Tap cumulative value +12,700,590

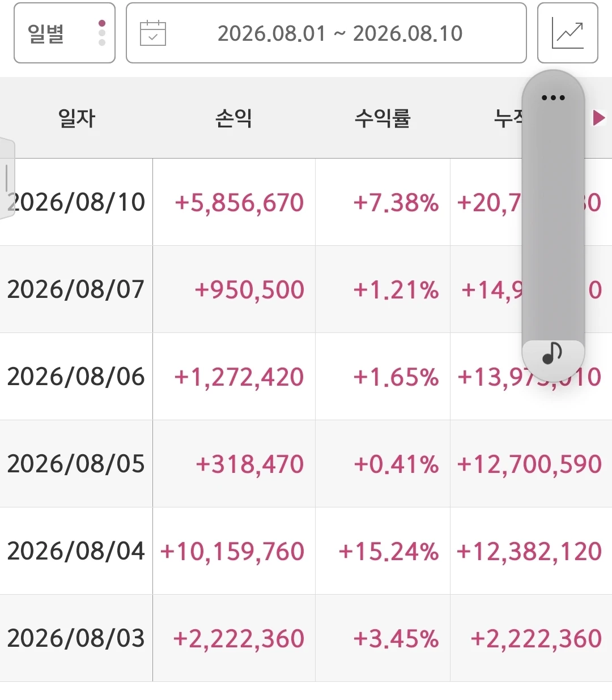tap(529, 464)
